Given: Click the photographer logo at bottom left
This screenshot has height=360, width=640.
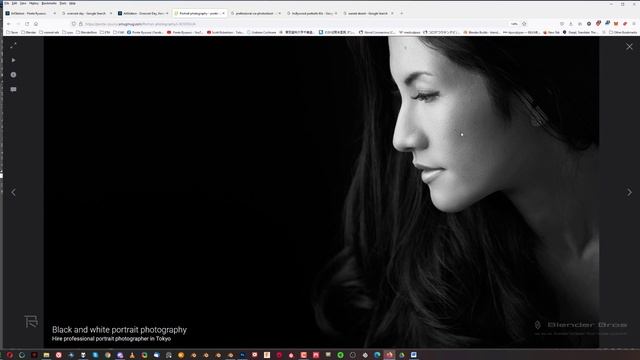Looking at the screenshot, I should [x=31, y=321].
